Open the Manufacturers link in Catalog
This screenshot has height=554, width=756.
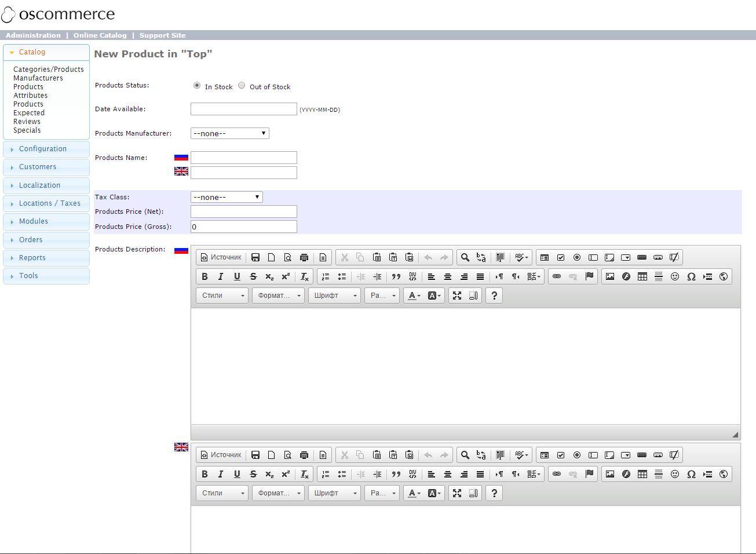point(38,78)
